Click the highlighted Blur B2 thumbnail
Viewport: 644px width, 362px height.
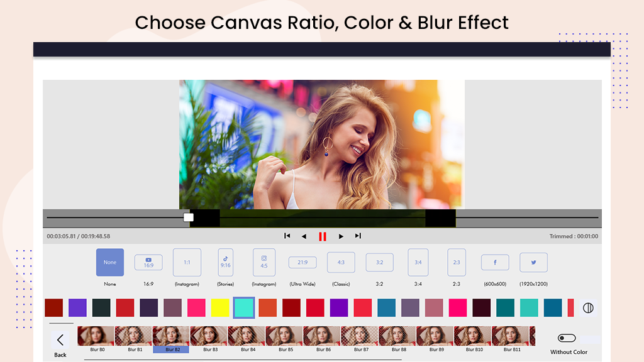click(171, 339)
